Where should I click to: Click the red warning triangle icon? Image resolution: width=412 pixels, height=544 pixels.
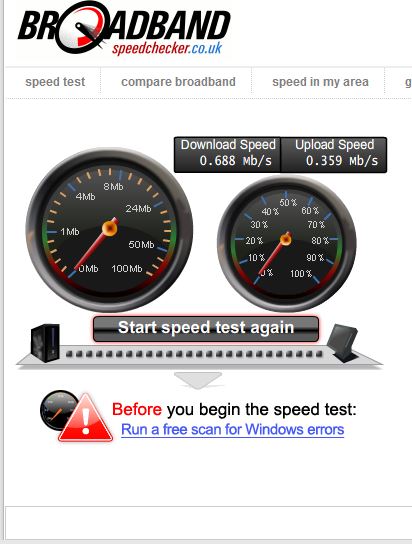coord(86,417)
